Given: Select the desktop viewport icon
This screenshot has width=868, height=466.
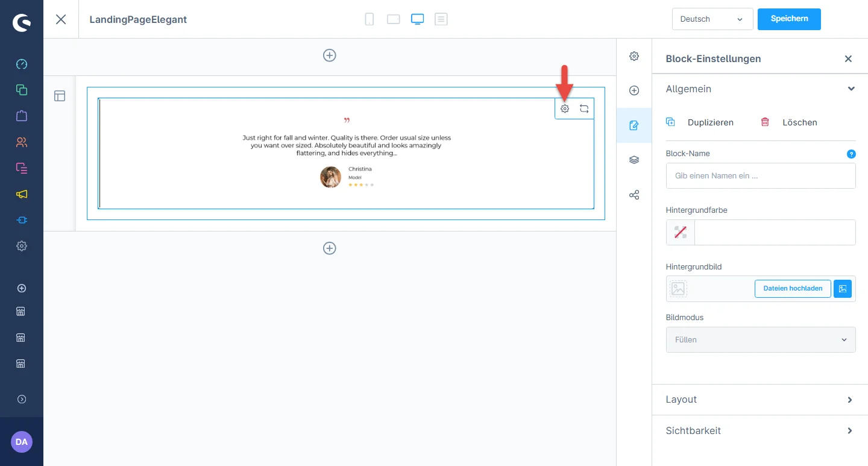Looking at the screenshot, I should (417, 19).
